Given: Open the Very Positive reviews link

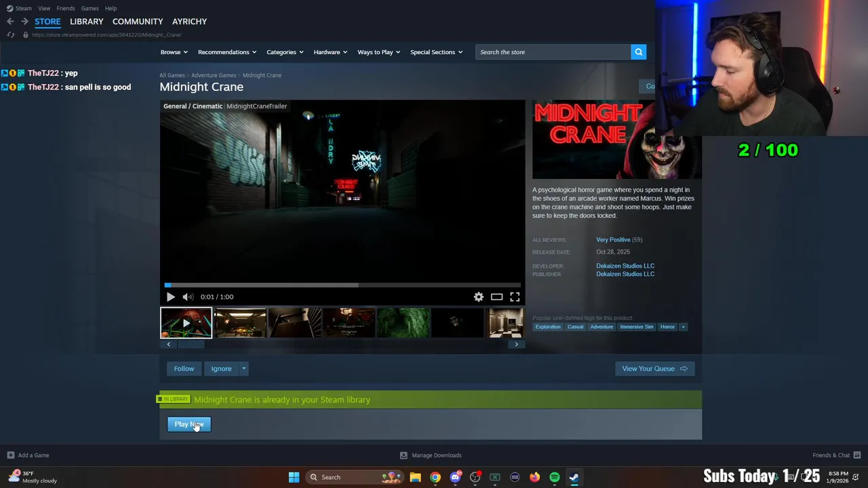Looking at the screenshot, I should coord(613,240).
